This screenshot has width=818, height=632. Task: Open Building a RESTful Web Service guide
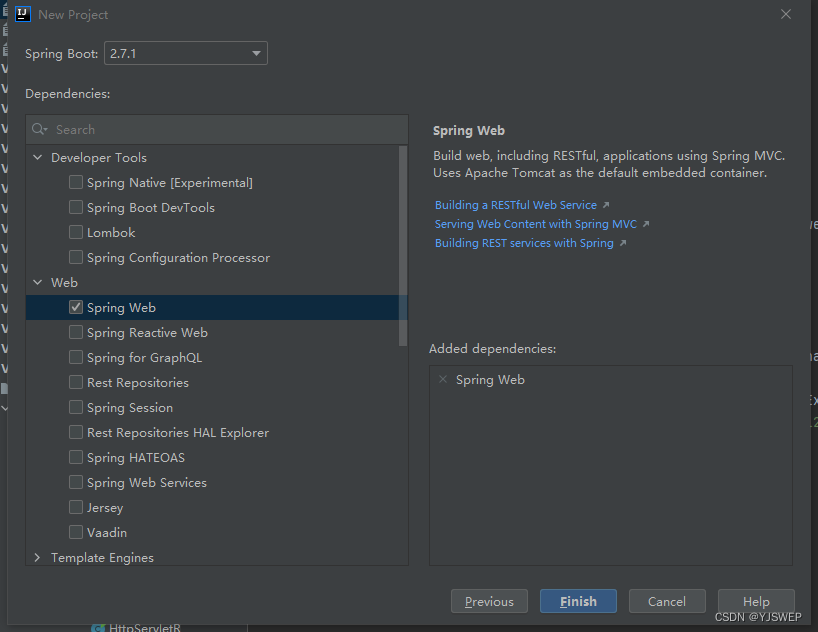coord(515,205)
